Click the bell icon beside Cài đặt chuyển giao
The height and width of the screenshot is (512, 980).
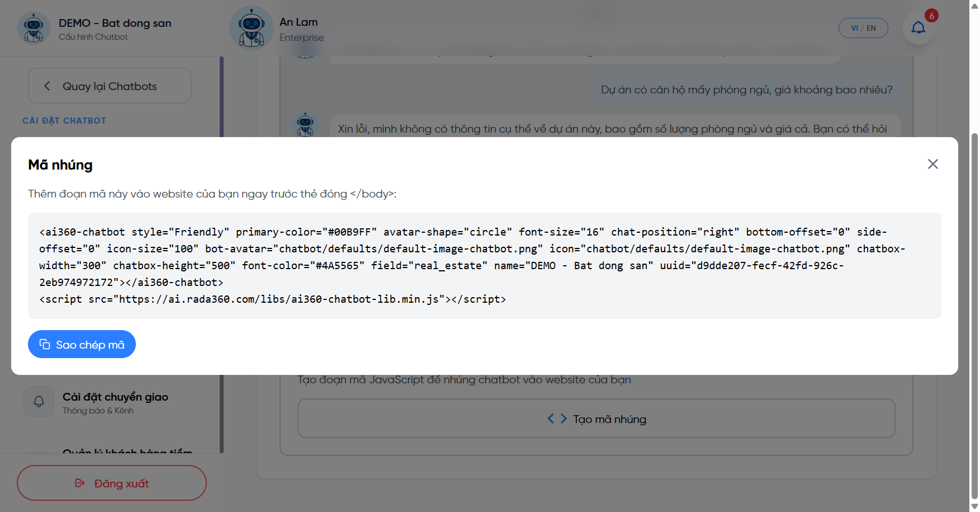coord(39,402)
